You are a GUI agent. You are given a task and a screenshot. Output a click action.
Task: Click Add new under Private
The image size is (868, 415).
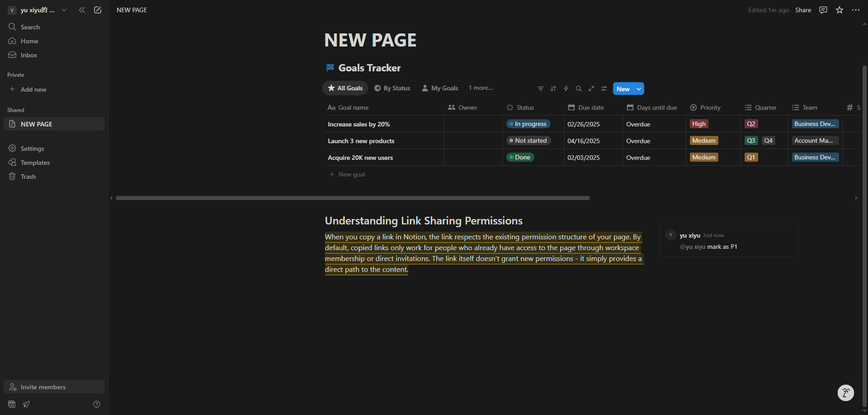point(54,89)
